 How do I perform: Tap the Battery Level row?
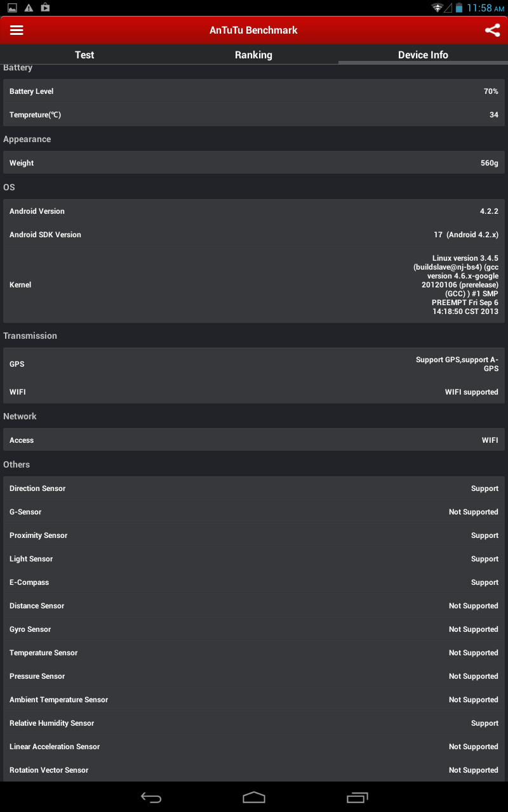[254, 91]
